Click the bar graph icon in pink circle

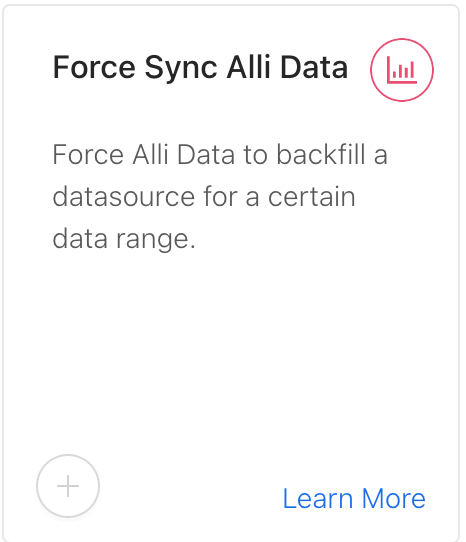402,70
